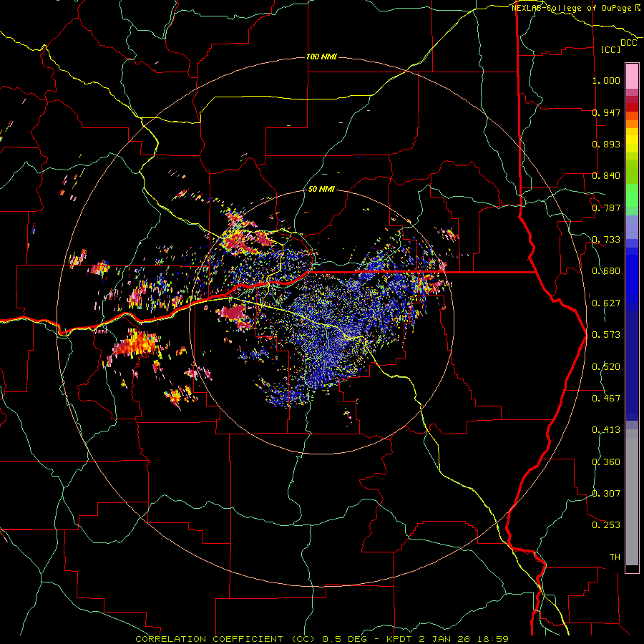
Task: Click the light pink band atop the color bar
Action: click(x=632, y=76)
